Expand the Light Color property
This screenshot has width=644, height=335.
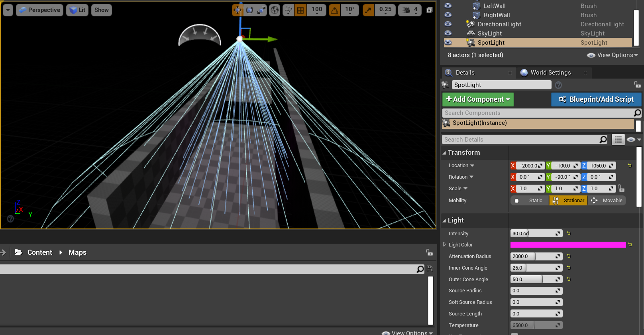click(x=444, y=244)
